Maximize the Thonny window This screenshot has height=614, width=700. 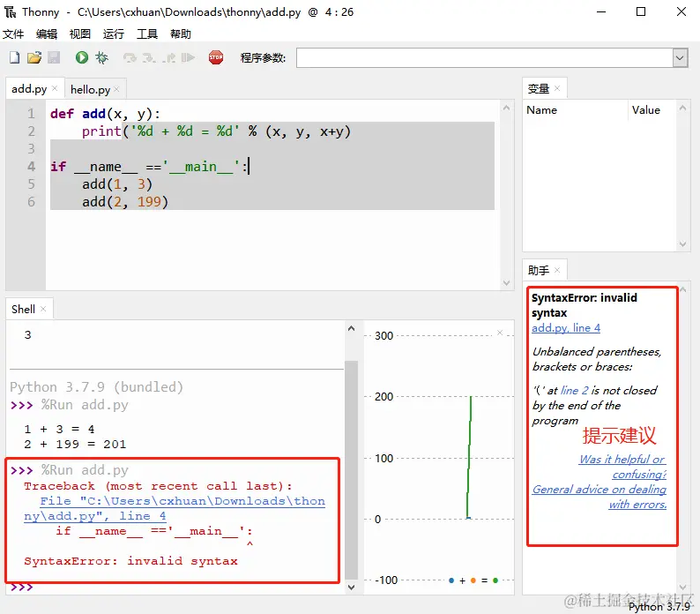click(x=641, y=12)
